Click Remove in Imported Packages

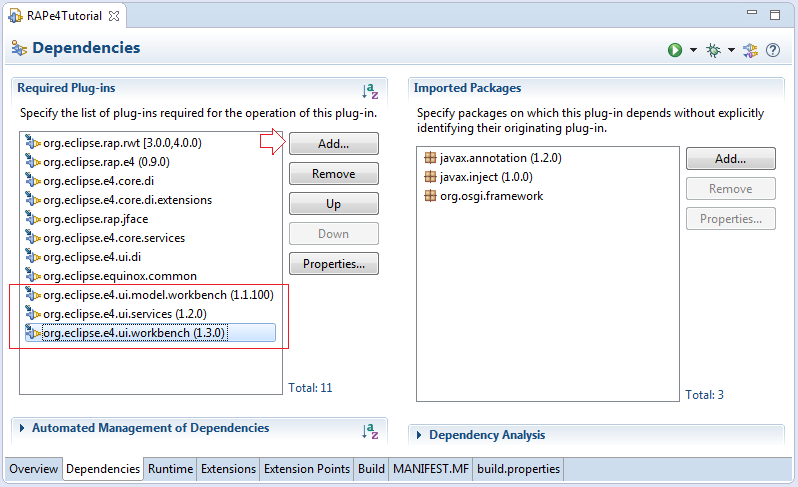(x=731, y=189)
